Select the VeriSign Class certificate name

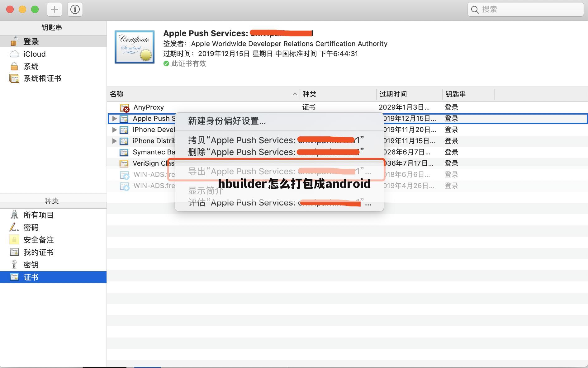(x=154, y=163)
